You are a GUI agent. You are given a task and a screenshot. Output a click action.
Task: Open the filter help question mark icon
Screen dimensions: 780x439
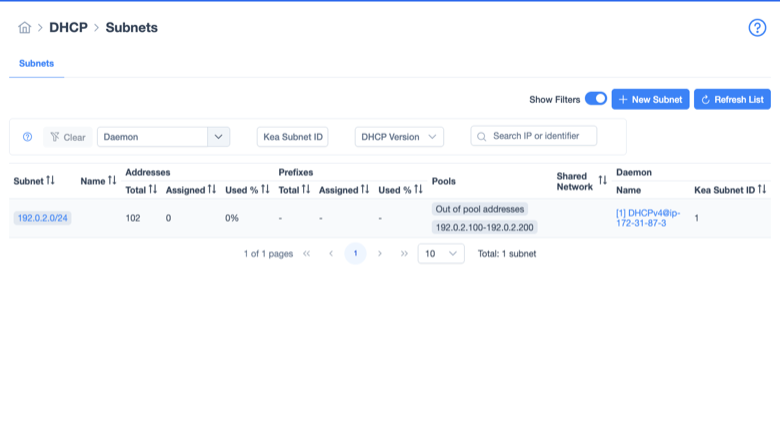pos(27,137)
